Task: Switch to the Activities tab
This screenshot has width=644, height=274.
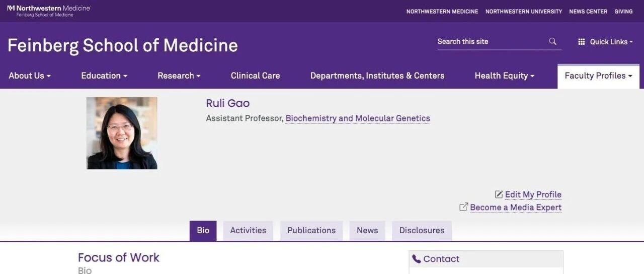Action: 248,230
